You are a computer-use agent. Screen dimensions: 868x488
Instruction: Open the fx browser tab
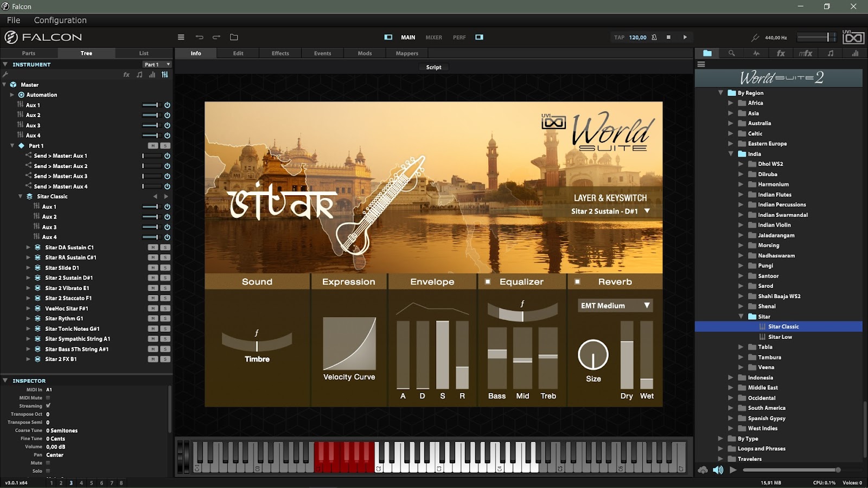coord(781,53)
